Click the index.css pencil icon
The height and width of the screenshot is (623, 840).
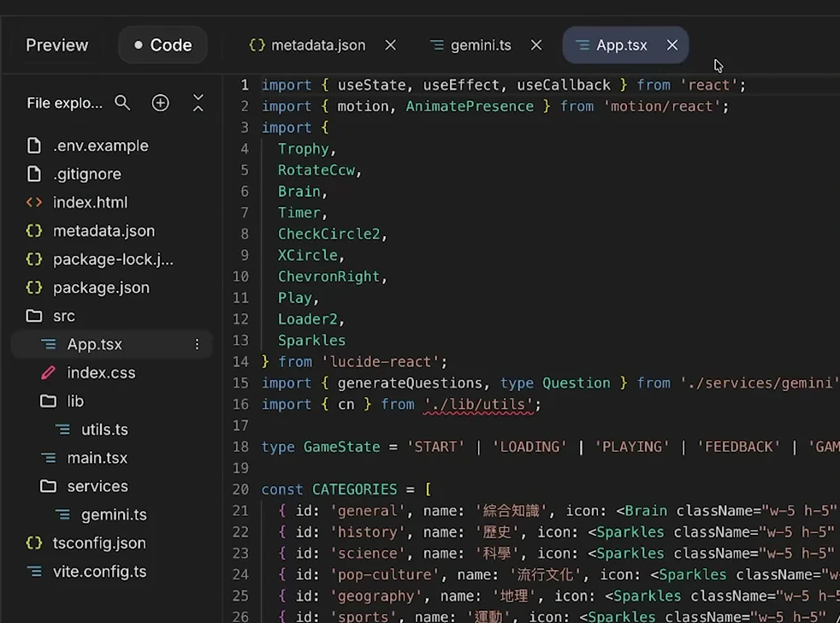click(48, 372)
